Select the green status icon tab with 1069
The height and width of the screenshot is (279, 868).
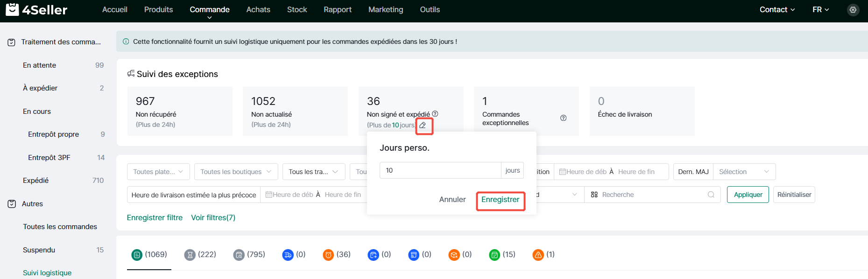point(149,255)
